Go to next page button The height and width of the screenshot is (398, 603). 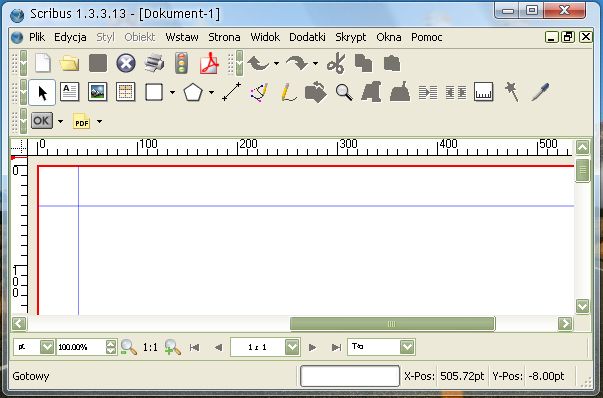[313, 347]
